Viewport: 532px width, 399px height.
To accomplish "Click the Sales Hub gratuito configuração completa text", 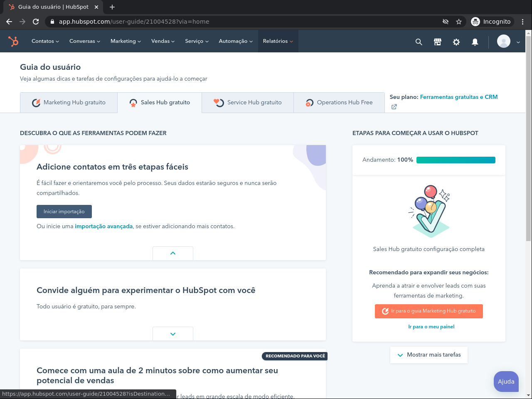I will (429, 249).
